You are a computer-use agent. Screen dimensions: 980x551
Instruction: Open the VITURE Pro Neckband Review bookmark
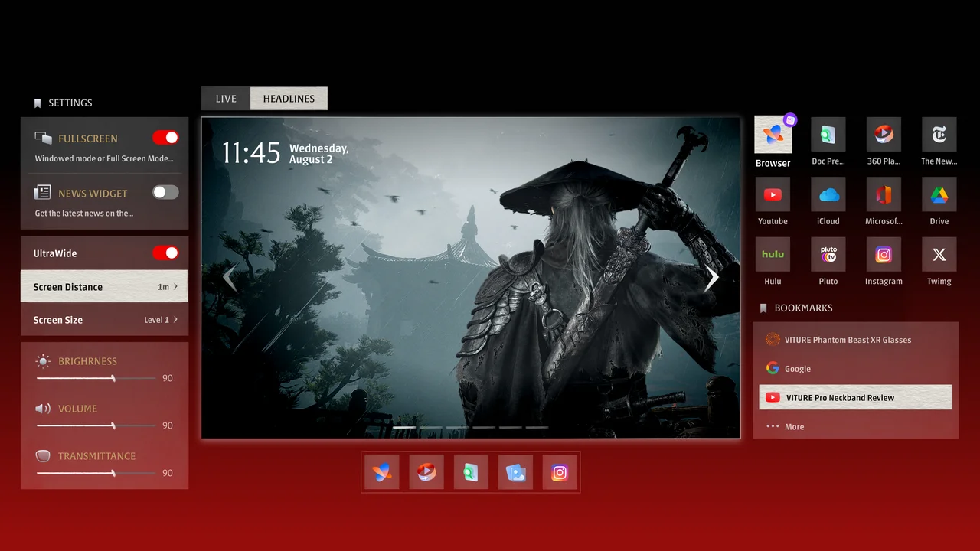coord(855,397)
